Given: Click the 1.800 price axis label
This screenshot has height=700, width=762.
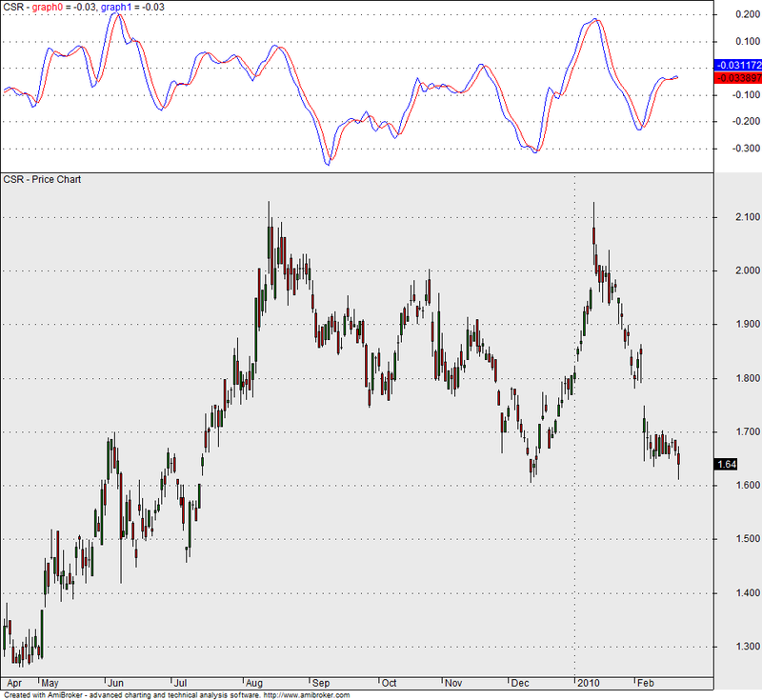Looking at the screenshot, I should click(x=748, y=378).
